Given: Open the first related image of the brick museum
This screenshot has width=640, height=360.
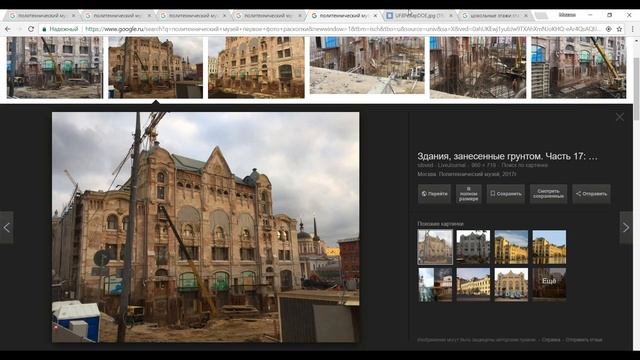Looking at the screenshot, I should (435, 247).
